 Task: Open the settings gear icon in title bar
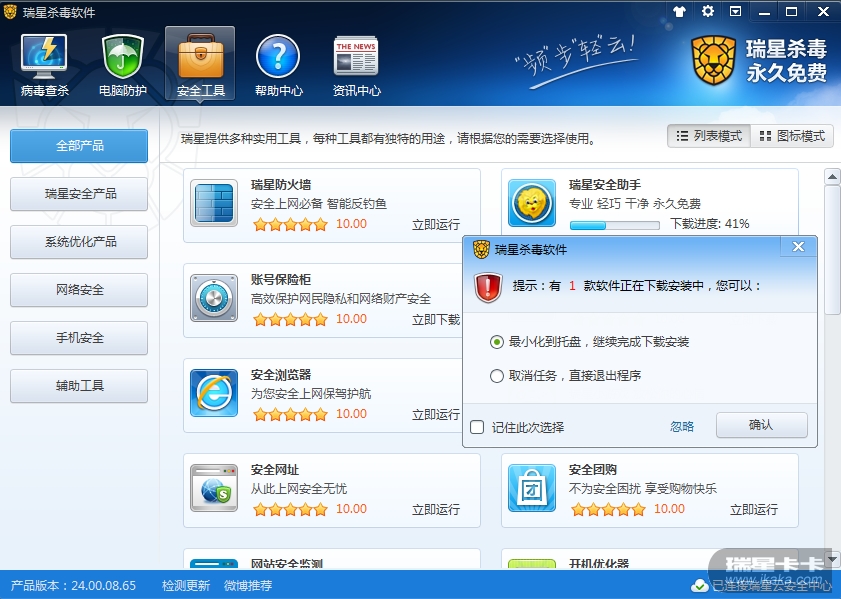[708, 11]
